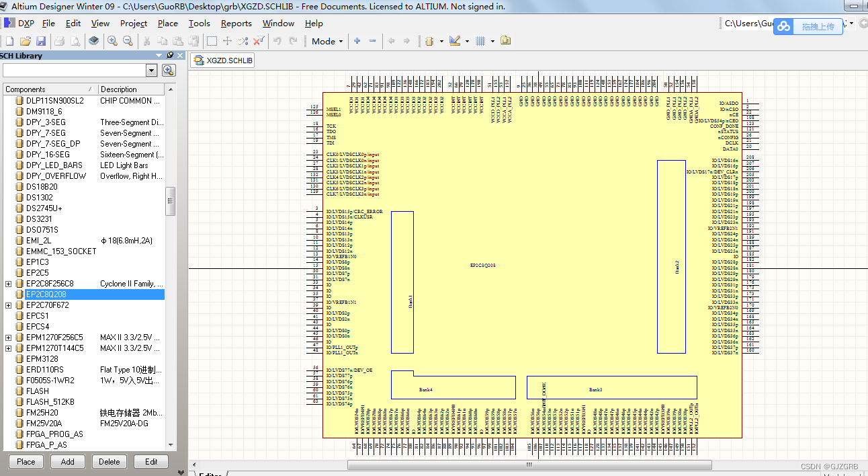This screenshot has width=868, height=476.
Task: Remove part mode with minus button
Action: click(374, 41)
